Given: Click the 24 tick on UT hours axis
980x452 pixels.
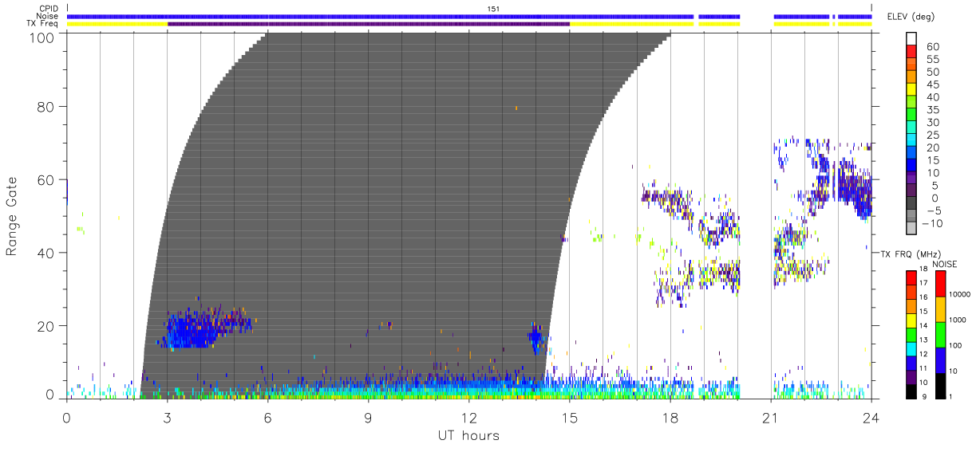Looking at the screenshot, I should (871, 417).
